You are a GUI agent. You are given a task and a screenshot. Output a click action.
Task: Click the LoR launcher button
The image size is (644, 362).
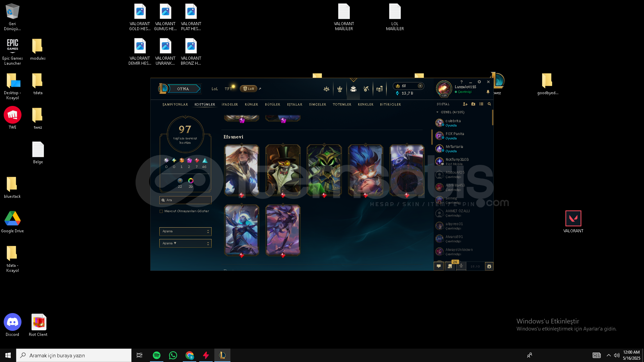coord(249,89)
